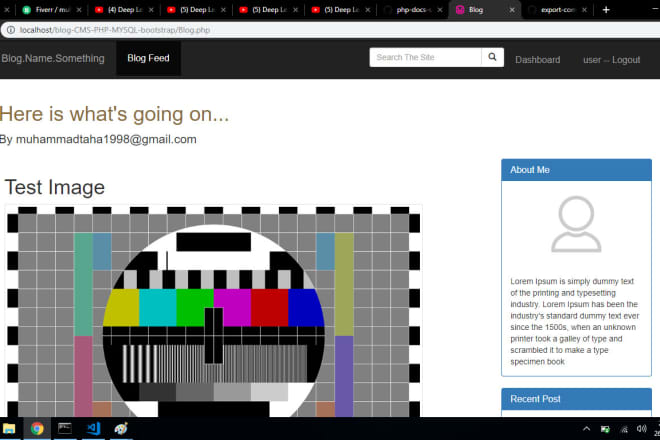The height and width of the screenshot is (440, 660).
Task: Select the active Blog browser tab
Action: point(484,10)
